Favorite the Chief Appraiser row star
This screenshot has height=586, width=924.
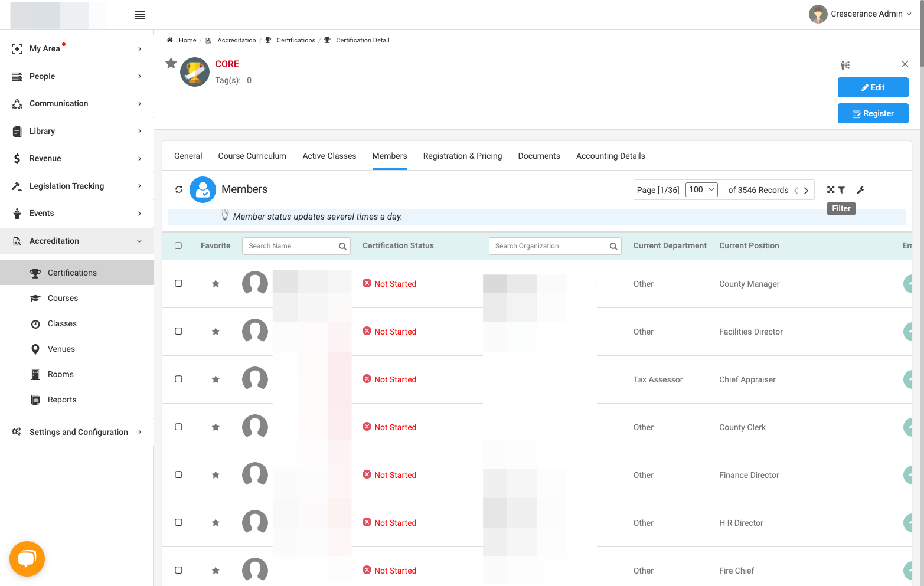(x=216, y=379)
